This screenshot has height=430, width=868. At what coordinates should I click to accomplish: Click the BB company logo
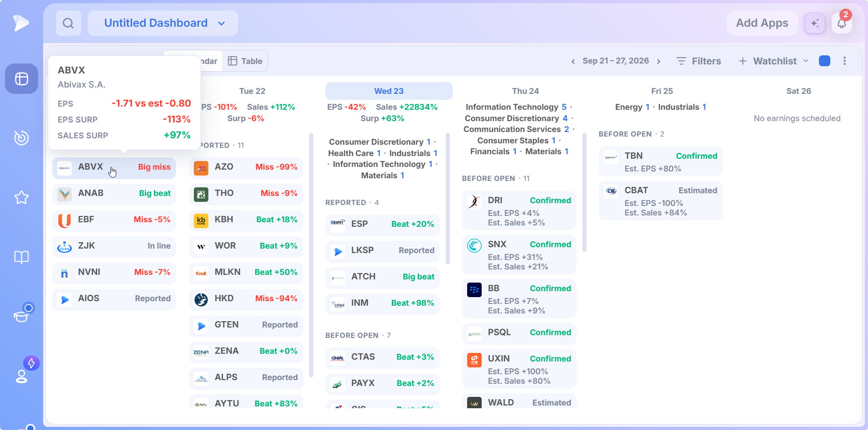tap(474, 290)
